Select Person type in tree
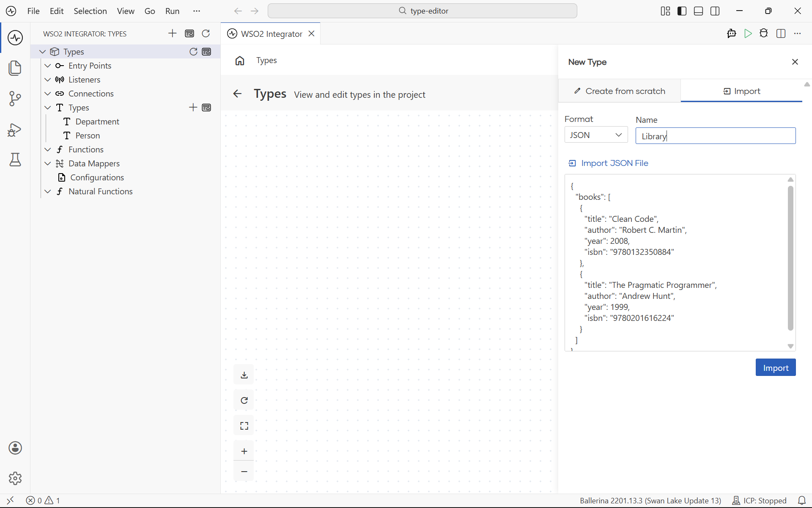The width and height of the screenshot is (812, 508). coord(88,135)
